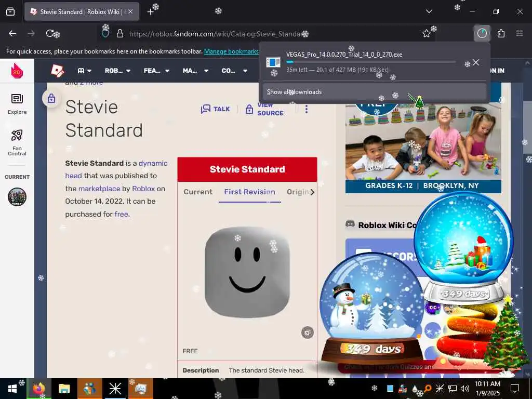Click VIEW SOURCE
The width and height of the screenshot is (532, 399).
[x=264, y=109]
